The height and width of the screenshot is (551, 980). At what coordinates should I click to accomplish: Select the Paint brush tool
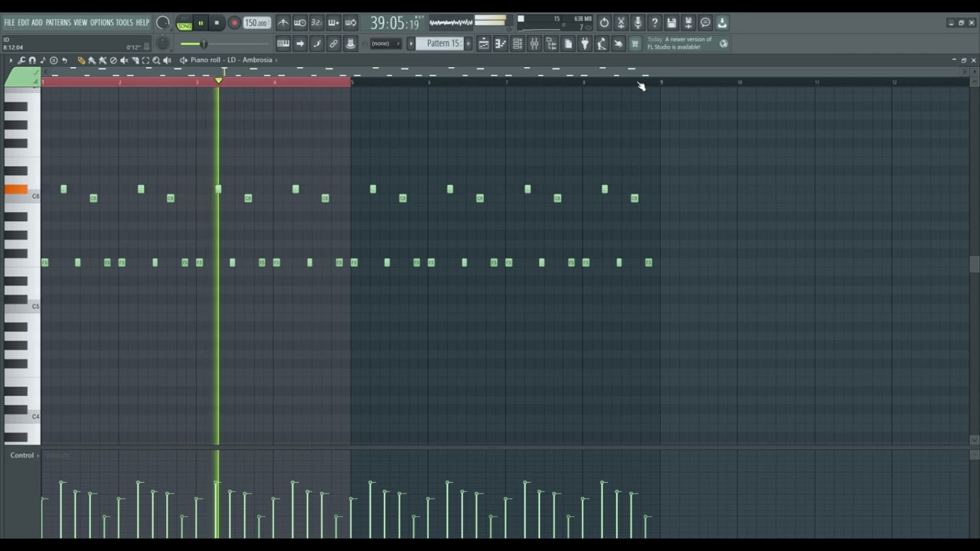point(92,60)
